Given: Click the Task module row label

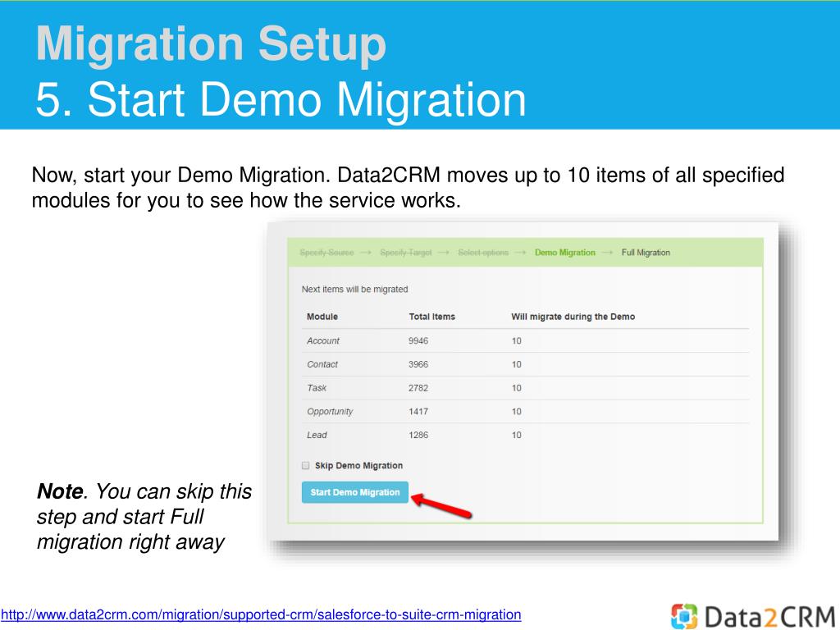Looking at the screenshot, I should pyautogui.click(x=317, y=388).
